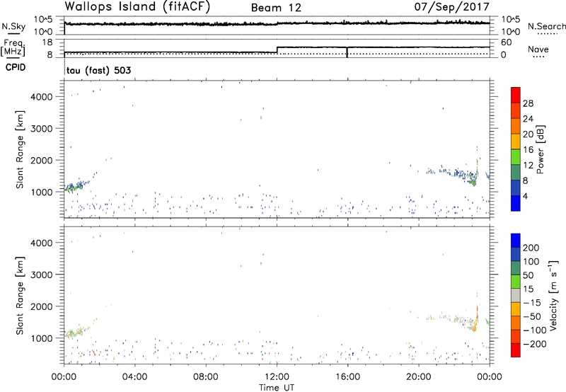Click the 'Nave' legend label
The height and width of the screenshot is (392, 566).
pyautogui.click(x=538, y=50)
